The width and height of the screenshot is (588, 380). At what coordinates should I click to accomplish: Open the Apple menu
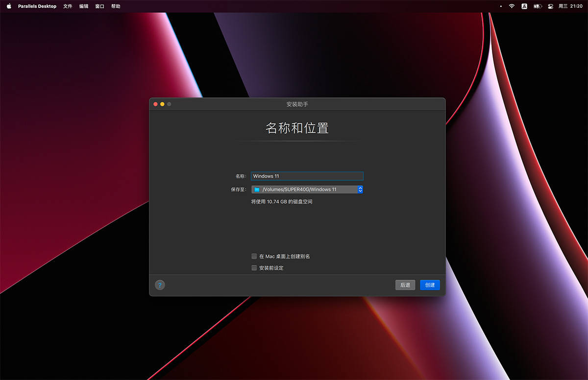[9, 6]
